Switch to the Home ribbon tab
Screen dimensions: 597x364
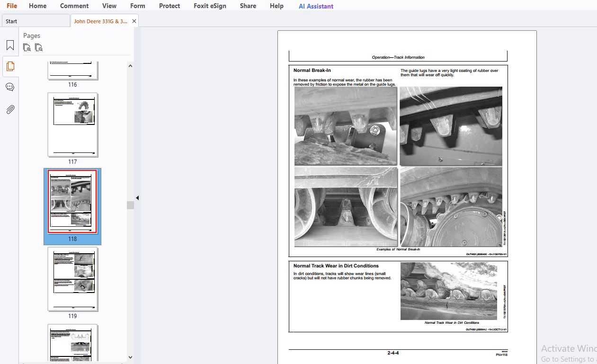tap(37, 6)
